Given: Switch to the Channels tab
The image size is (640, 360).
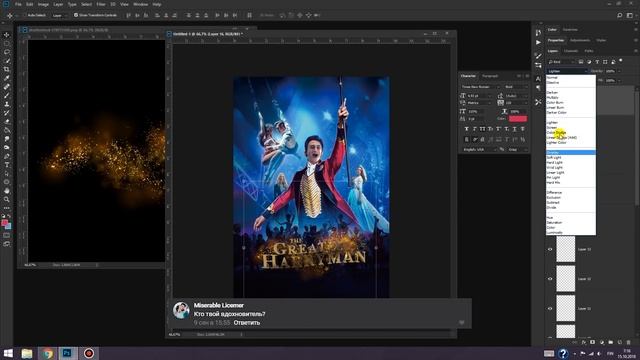Looking at the screenshot, I should (x=571, y=51).
